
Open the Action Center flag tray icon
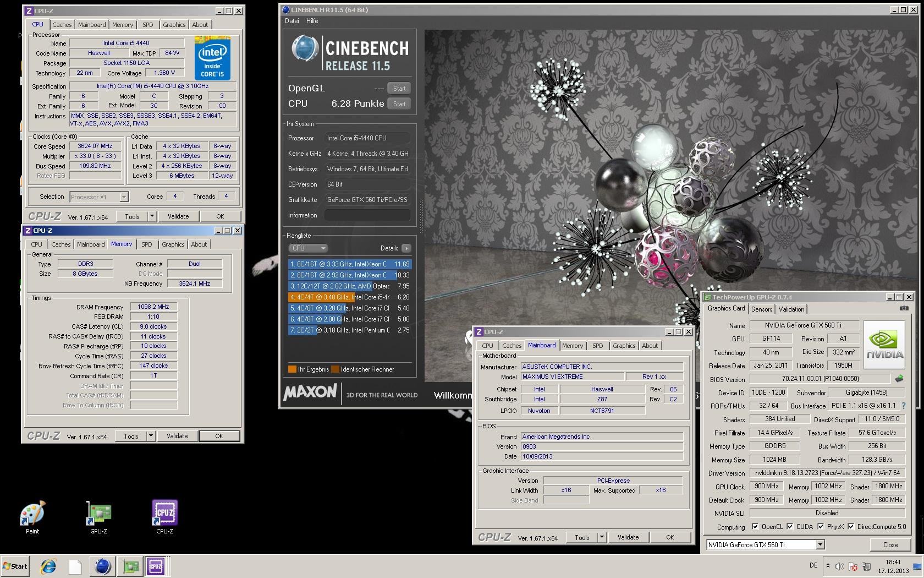853,566
